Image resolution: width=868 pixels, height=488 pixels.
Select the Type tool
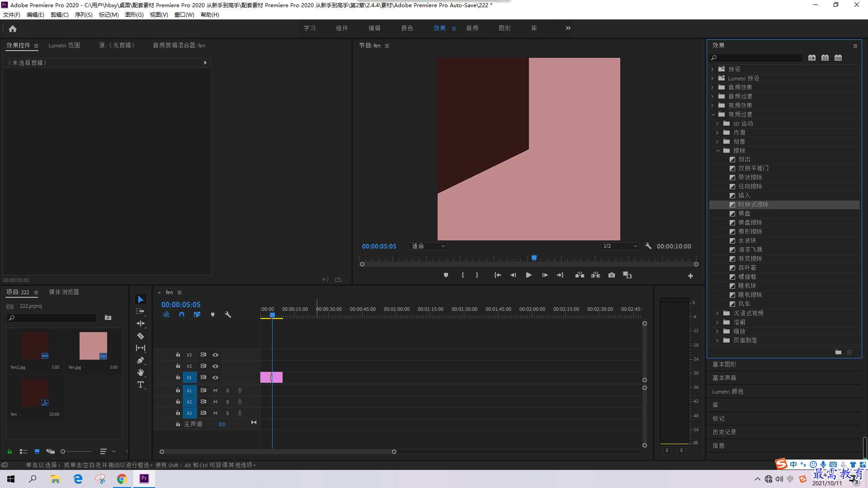(141, 385)
